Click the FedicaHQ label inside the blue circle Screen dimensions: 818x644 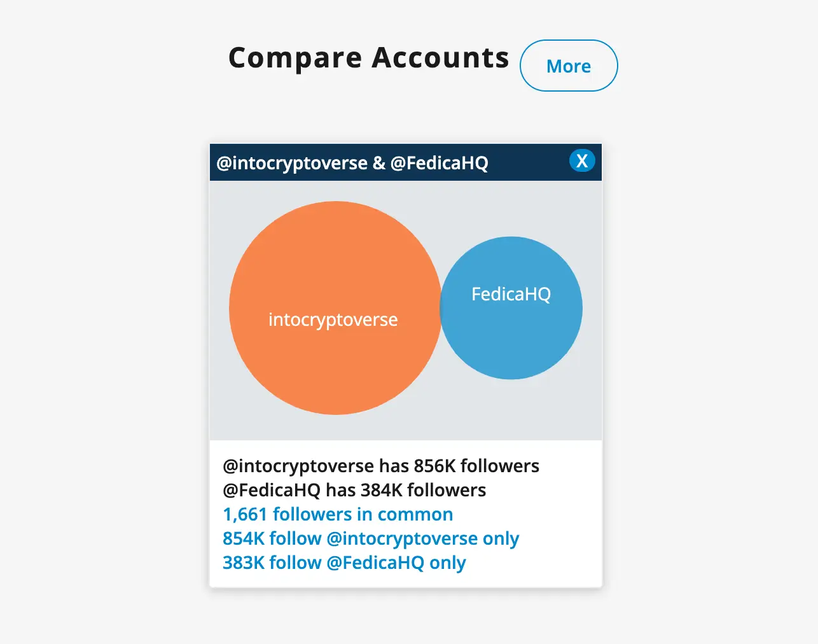[511, 294]
